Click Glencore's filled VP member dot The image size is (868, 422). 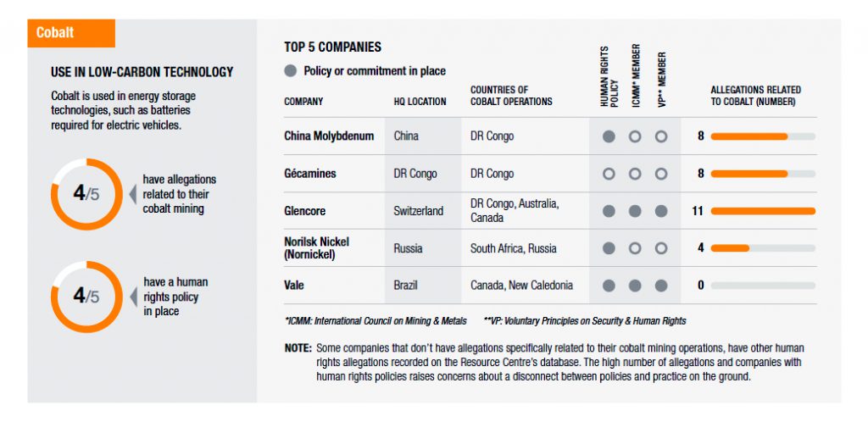click(x=661, y=211)
